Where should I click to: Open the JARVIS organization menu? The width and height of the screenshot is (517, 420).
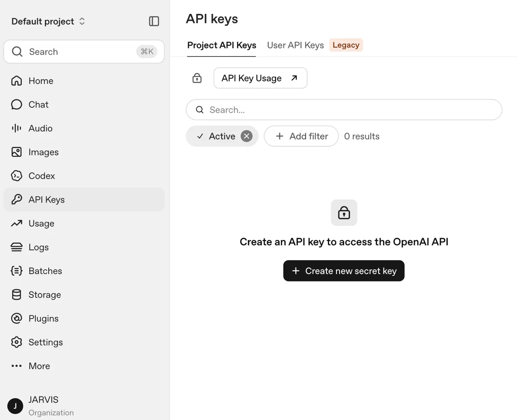tap(84, 406)
